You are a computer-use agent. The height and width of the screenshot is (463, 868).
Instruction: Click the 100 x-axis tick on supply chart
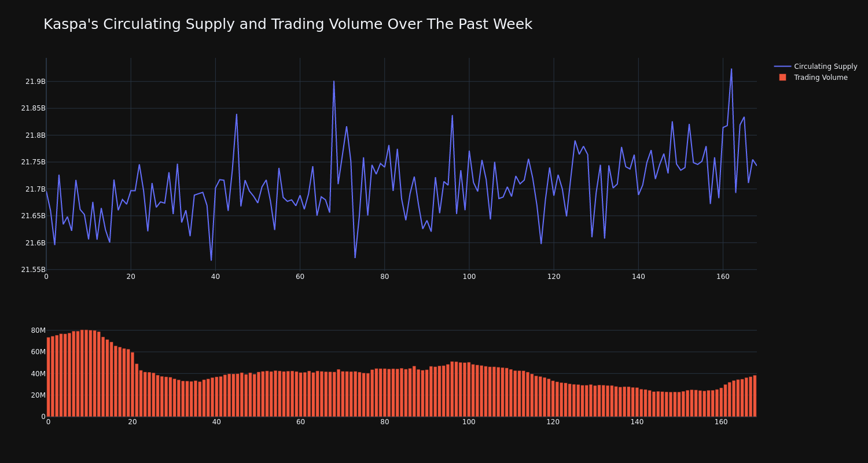[x=469, y=277]
